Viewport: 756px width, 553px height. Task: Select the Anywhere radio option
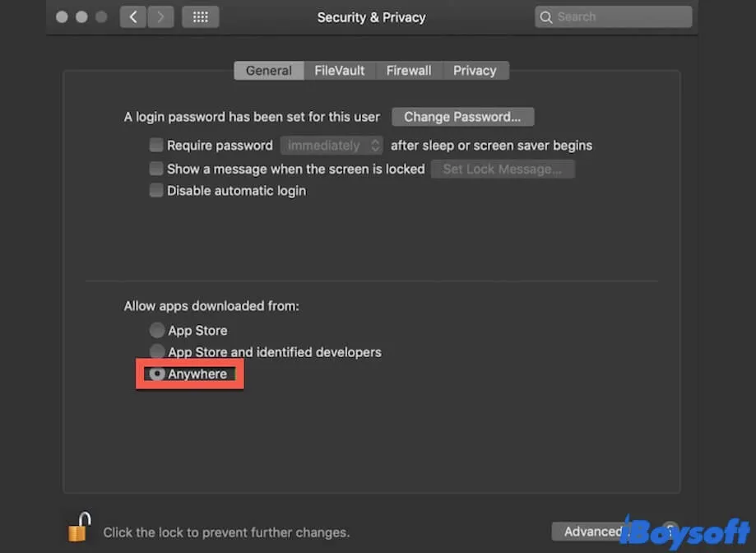pos(157,374)
